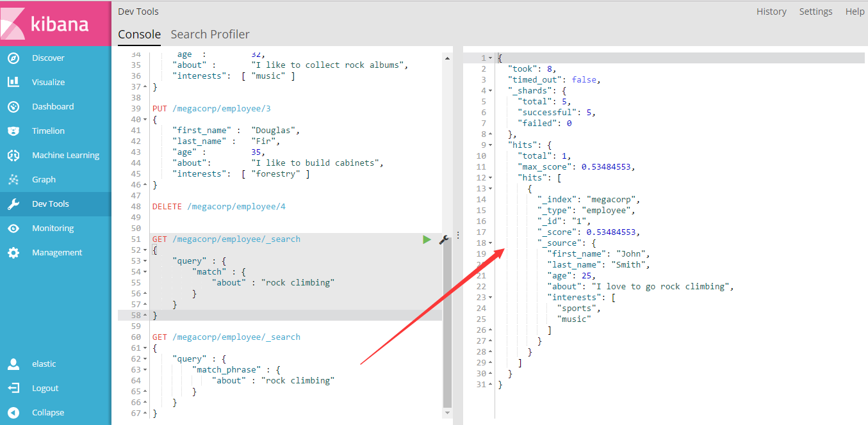Viewport: 868px width, 425px height.
Task: Collapse fold at editor line 61
Action: click(145, 348)
